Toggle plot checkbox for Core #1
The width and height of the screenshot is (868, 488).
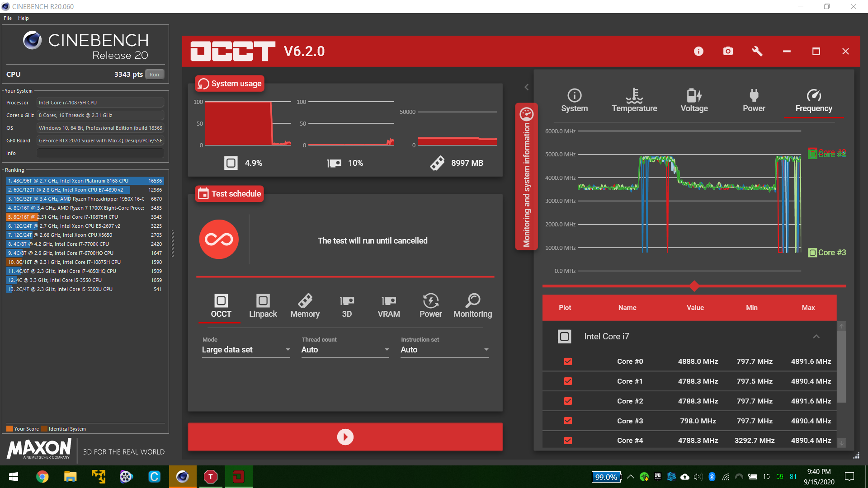click(568, 381)
